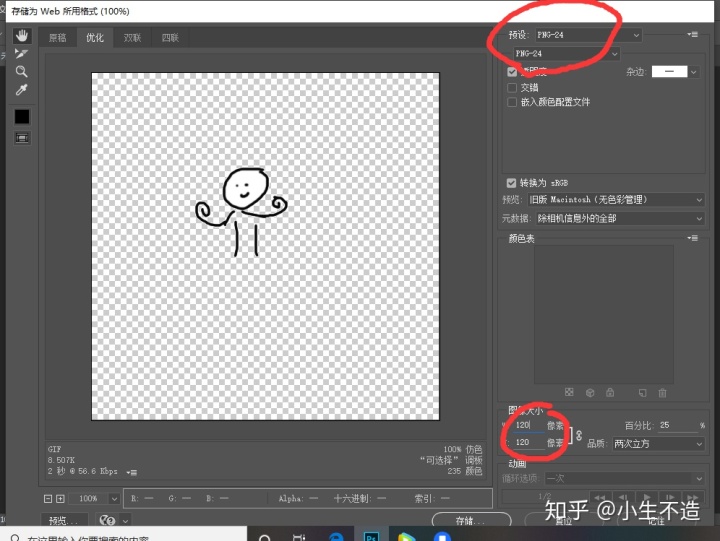Switch to the 优化 tab
The width and height of the screenshot is (720, 541).
tap(95, 38)
